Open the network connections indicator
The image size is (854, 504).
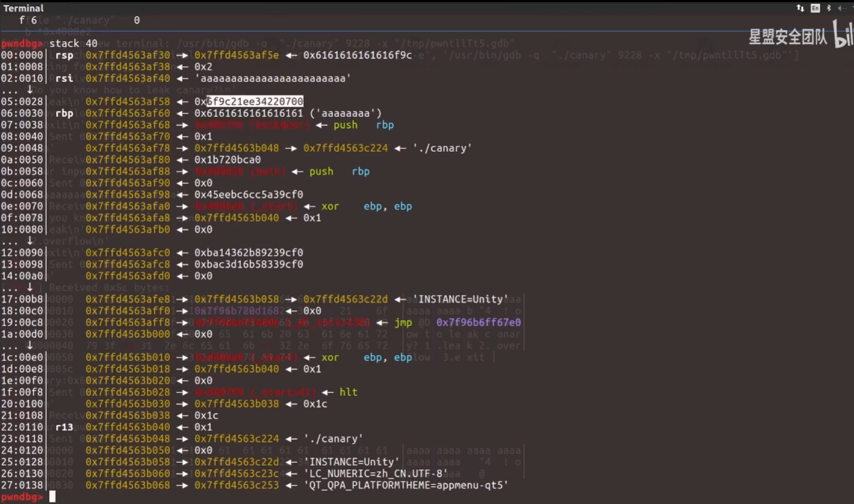[800, 8]
